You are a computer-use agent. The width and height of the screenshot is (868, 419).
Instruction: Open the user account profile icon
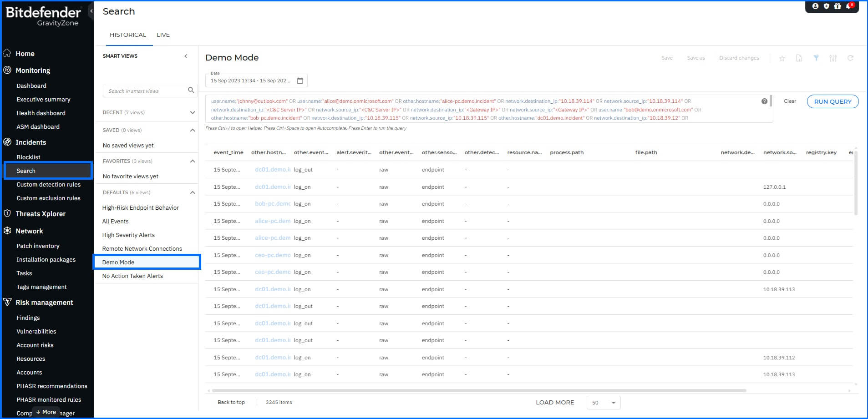tap(816, 6)
